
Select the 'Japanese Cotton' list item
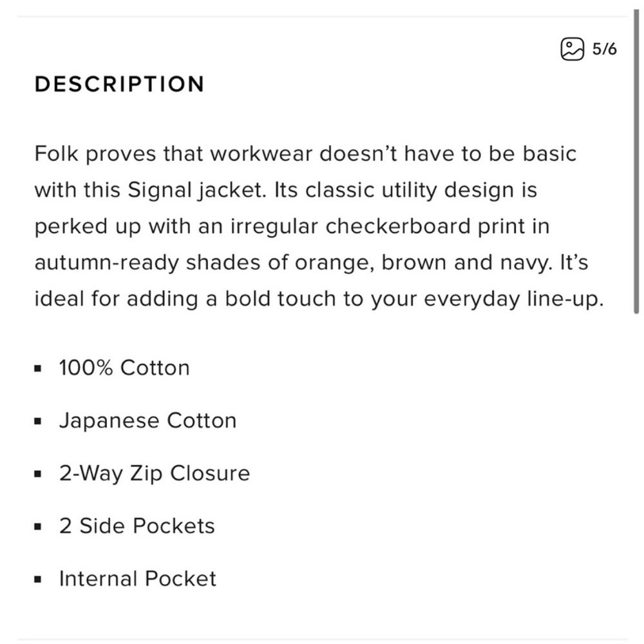(147, 421)
